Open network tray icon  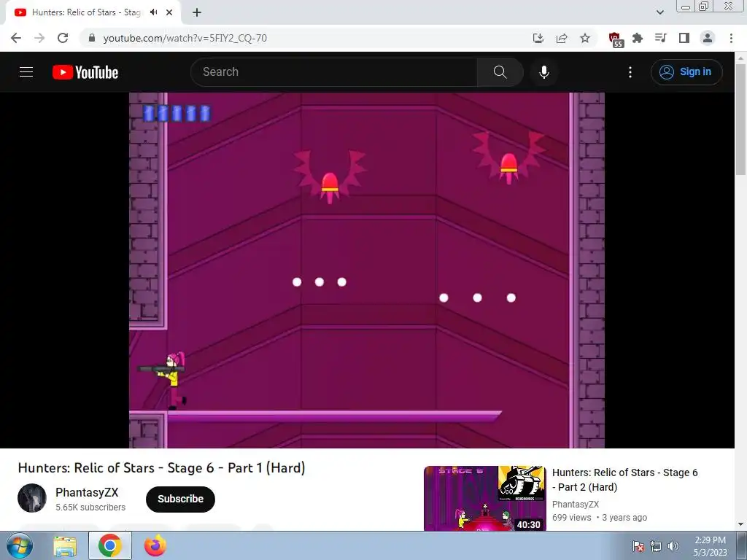[x=656, y=546]
